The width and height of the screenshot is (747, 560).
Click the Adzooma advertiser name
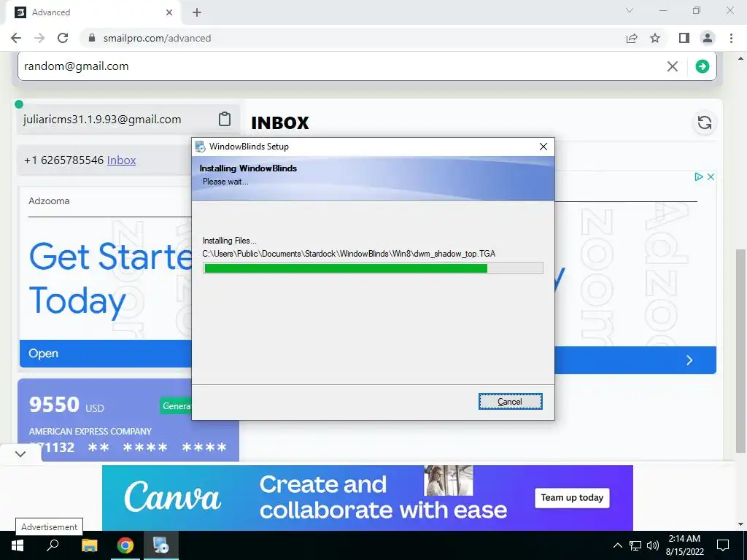[49, 201]
